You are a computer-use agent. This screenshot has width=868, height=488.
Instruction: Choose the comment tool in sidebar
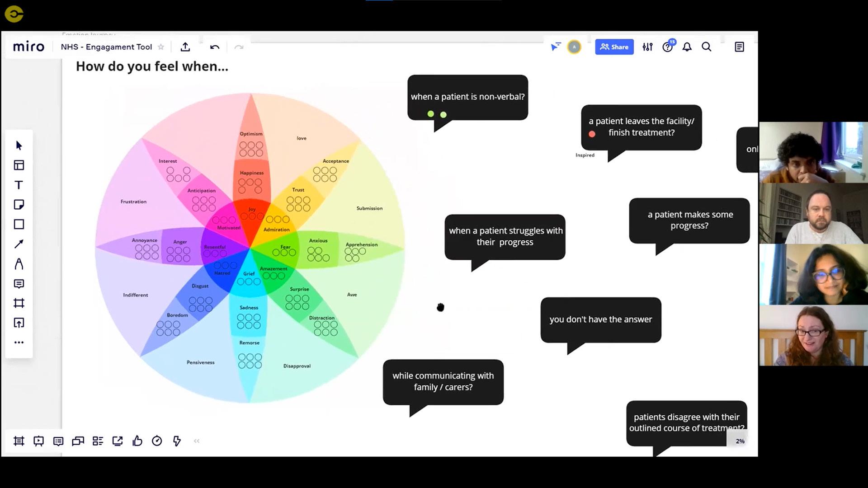point(19,284)
